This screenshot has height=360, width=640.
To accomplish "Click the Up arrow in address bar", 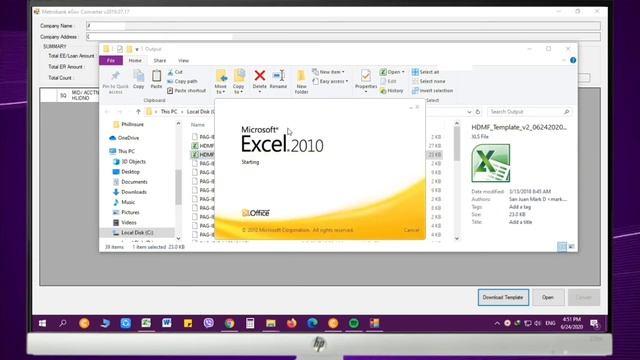I will tap(138, 111).
